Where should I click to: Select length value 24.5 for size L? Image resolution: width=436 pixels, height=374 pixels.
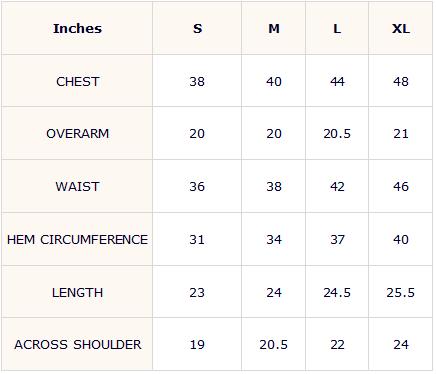(337, 292)
